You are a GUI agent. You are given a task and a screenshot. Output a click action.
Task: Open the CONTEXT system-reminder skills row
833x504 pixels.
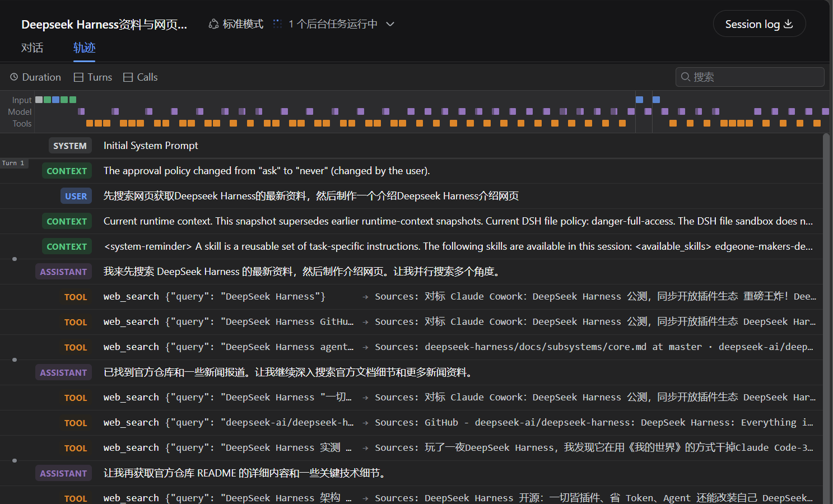coord(411,246)
